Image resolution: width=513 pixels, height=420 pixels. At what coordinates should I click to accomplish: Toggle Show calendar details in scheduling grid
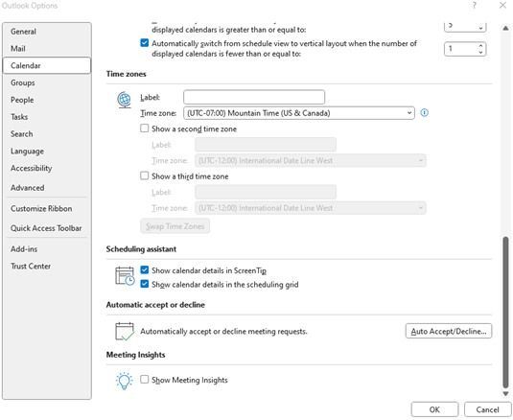coord(144,284)
